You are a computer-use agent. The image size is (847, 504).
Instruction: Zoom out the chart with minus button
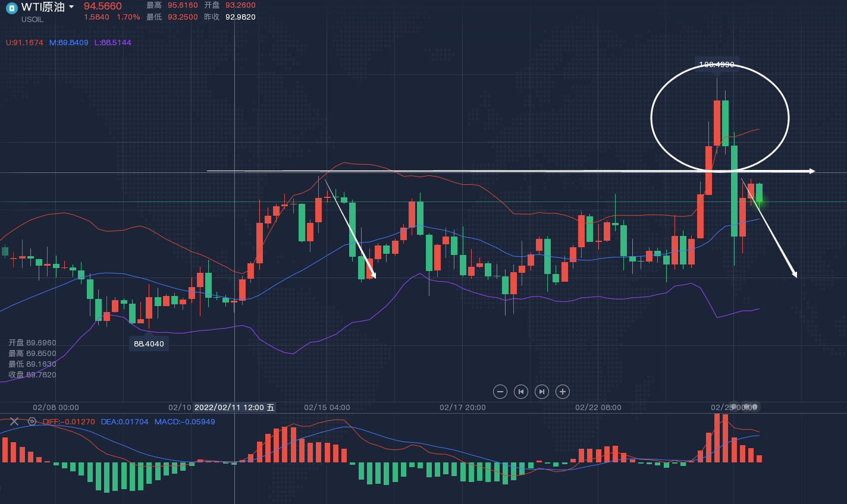point(500,392)
